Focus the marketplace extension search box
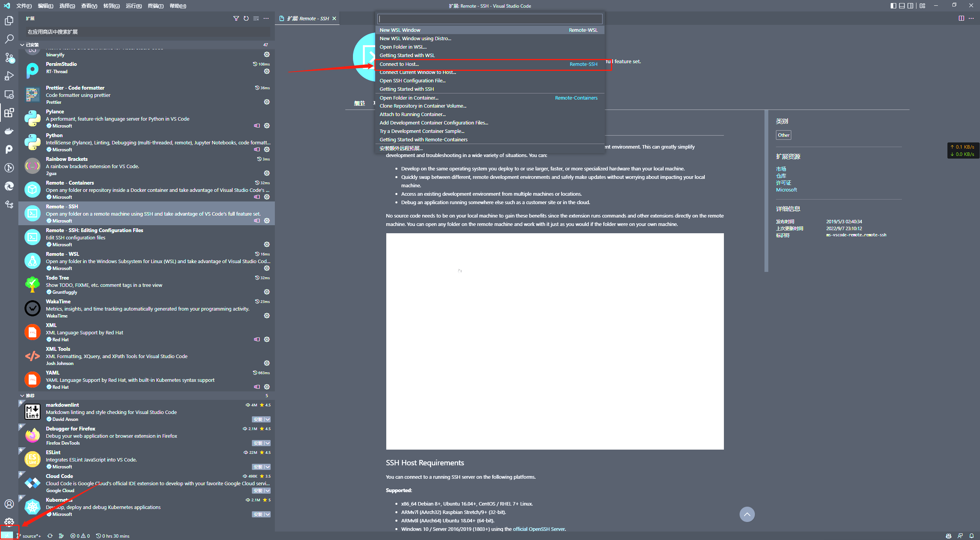 point(147,32)
